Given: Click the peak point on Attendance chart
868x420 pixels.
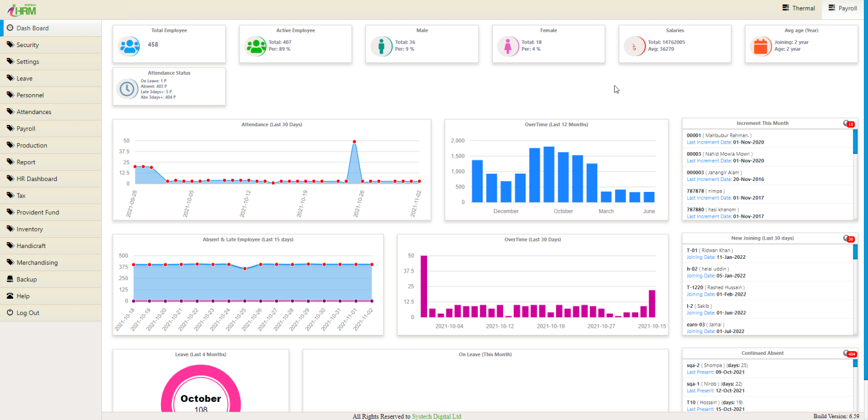Looking at the screenshot, I should (355, 142).
